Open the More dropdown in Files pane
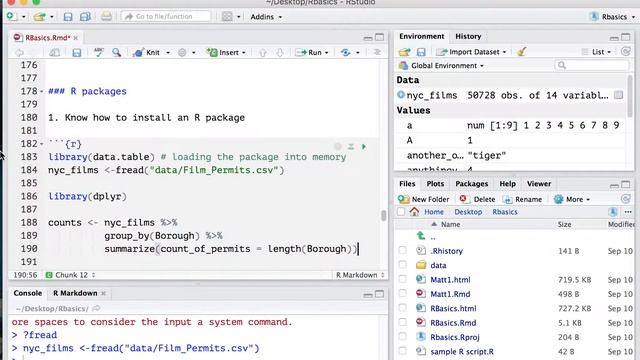Screen dimensions: 640x360 point(572,199)
